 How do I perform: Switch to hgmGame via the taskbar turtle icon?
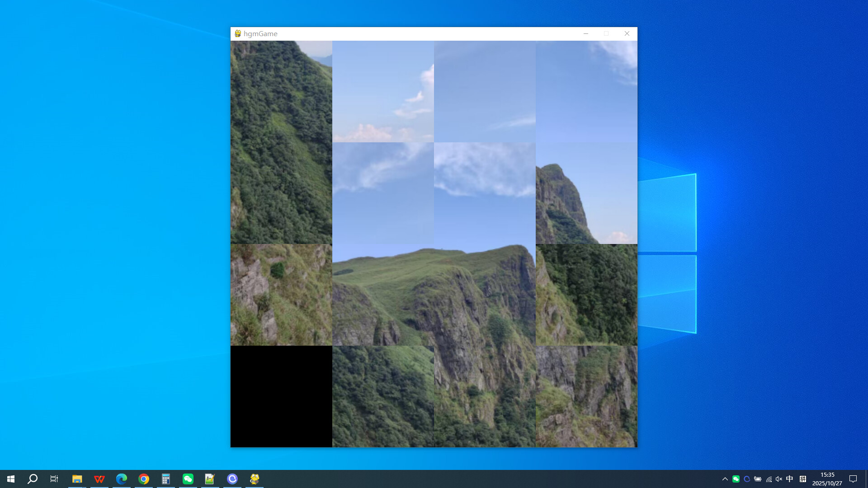[255, 479]
